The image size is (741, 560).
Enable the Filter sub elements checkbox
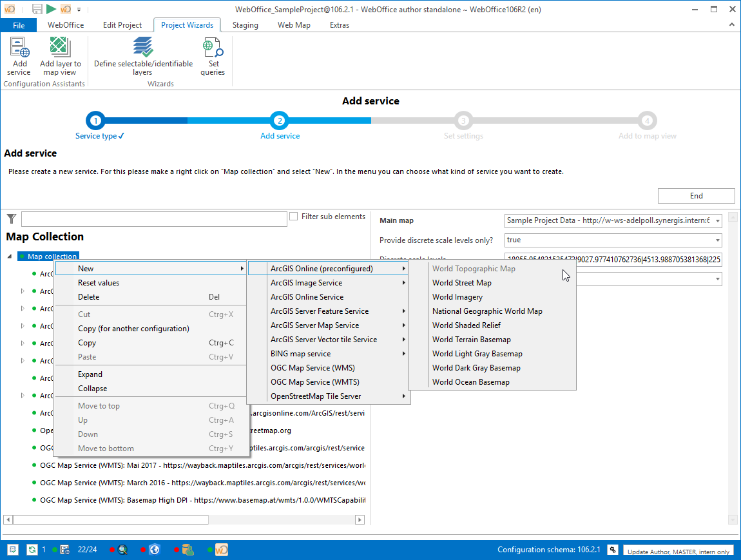coord(294,215)
